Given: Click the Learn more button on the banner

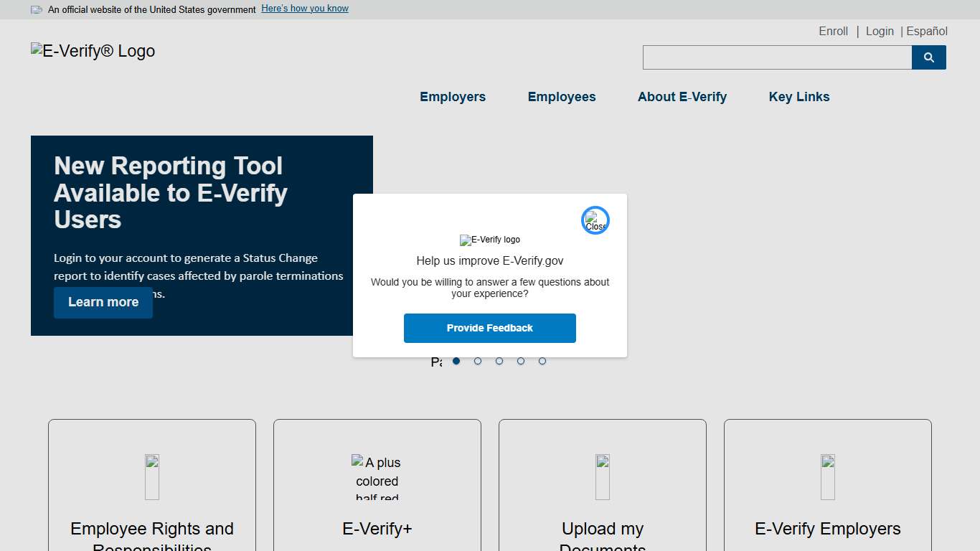Looking at the screenshot, I should click(103, 302).
